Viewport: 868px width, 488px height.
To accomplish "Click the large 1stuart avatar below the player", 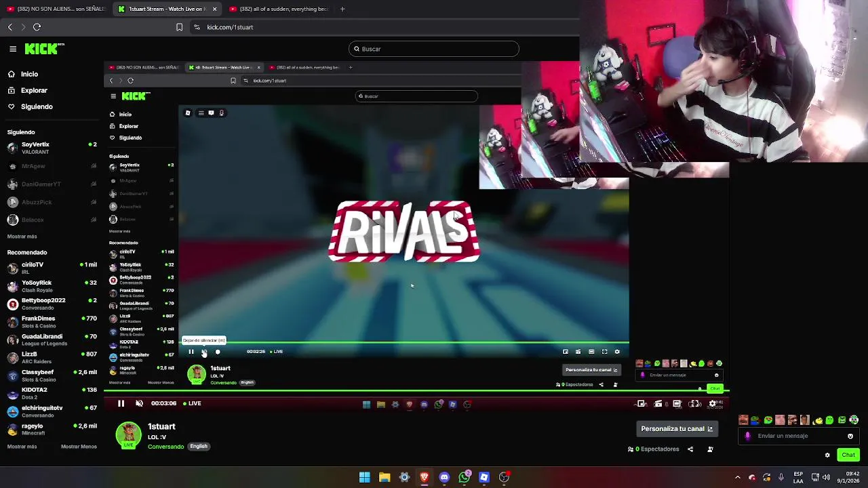I will point(128,435).
